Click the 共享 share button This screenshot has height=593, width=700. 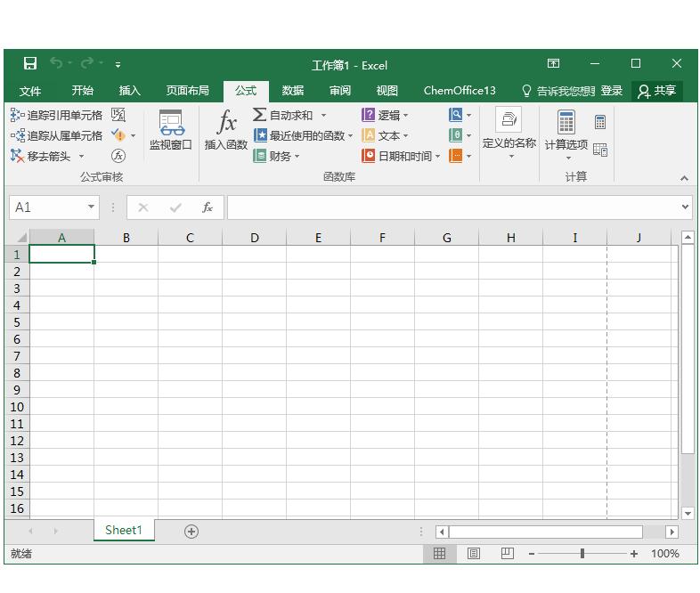(656, 91)
